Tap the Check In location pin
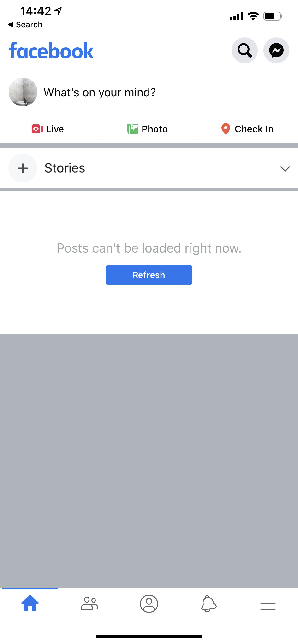This screenshot has height=644, width=298. point(226,129)
